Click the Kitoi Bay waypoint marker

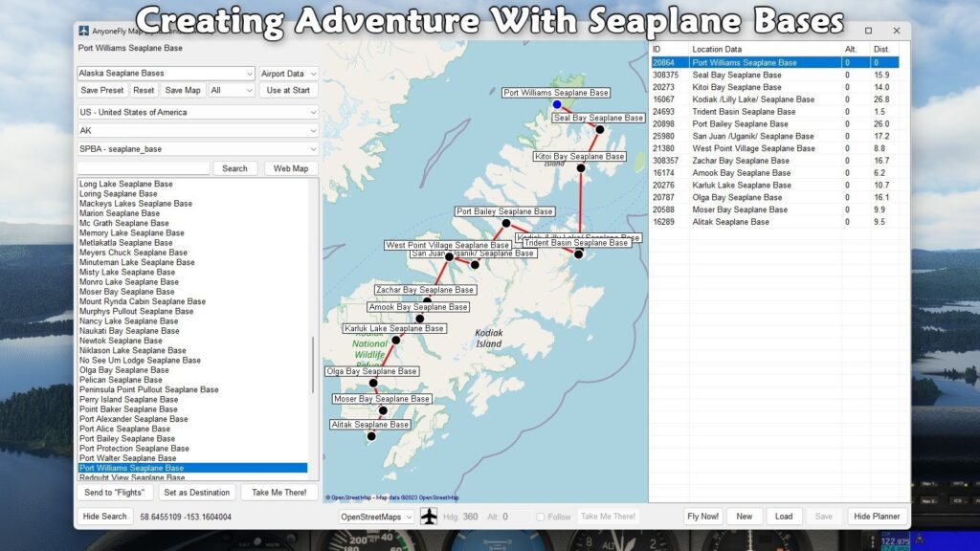point(581,167)
